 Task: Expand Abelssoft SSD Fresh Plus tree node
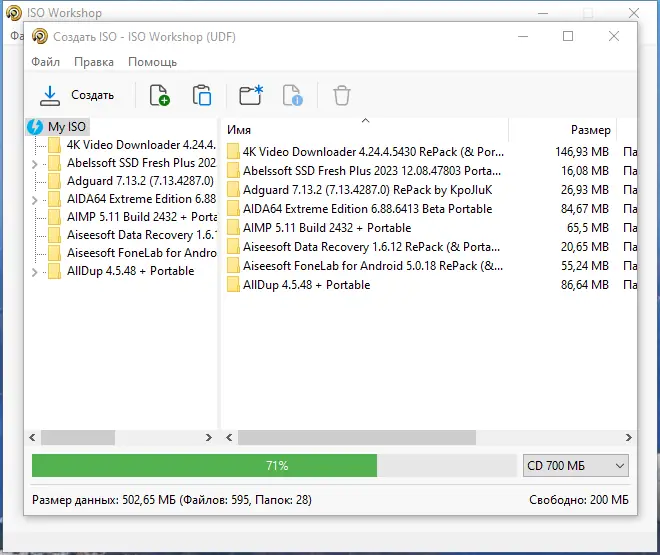(35, 164)
